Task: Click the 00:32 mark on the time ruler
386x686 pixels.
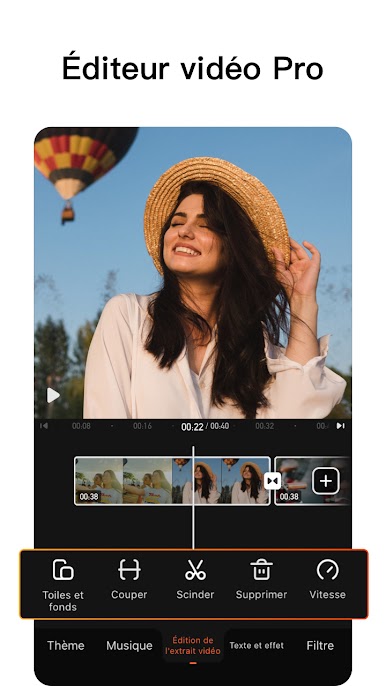Action: click(x=265, y=426)
